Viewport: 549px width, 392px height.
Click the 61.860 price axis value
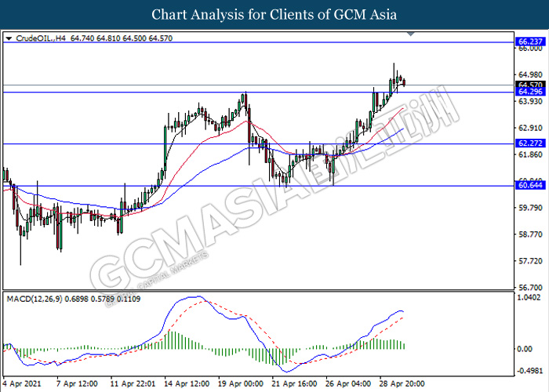tap(530, 154)
